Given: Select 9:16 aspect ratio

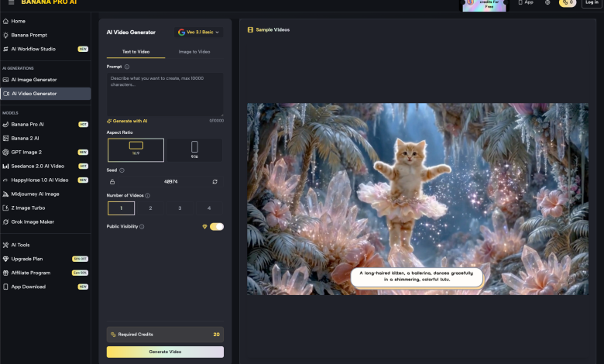Looking at the screenshot, I should point(194,149).
